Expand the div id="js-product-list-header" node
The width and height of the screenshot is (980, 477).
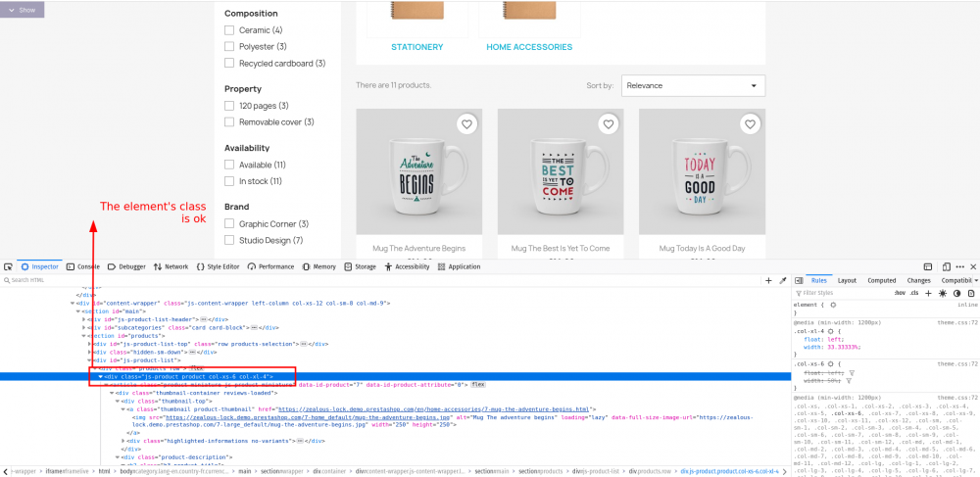84,319
